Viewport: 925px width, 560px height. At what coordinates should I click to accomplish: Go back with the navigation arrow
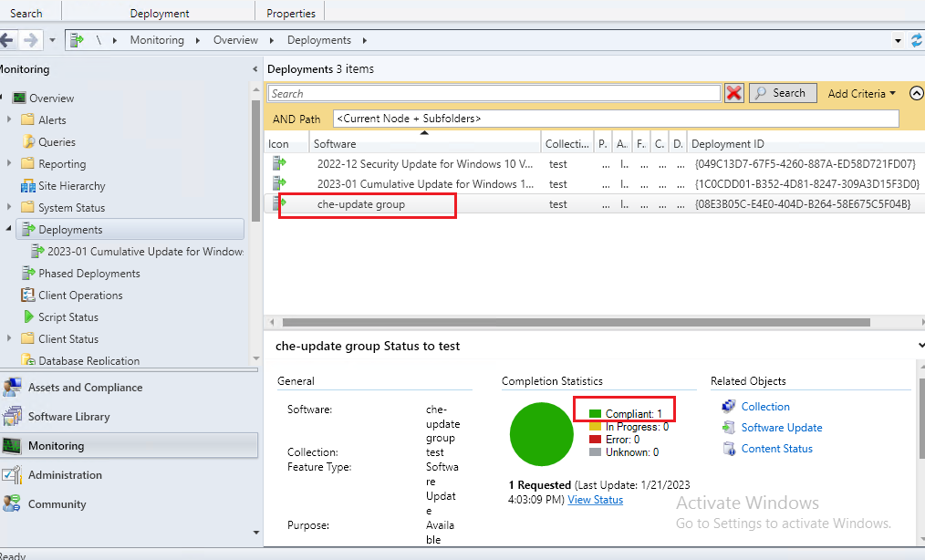point(5,40)
